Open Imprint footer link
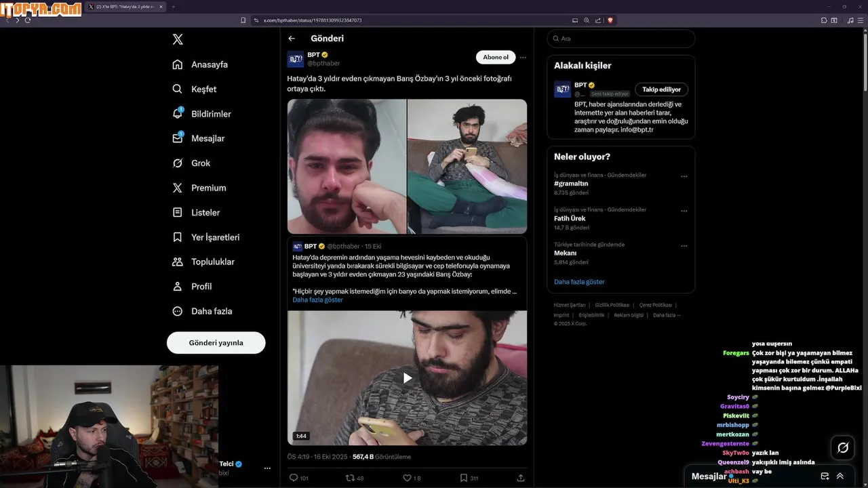The height and width of the screenshot is (488, 868). [561, 315]
